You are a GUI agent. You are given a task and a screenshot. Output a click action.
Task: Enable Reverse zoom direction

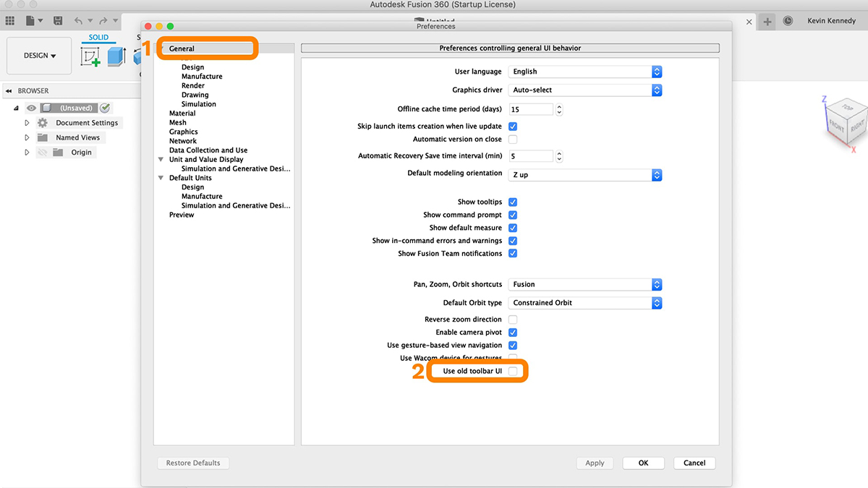click(513, 320)
